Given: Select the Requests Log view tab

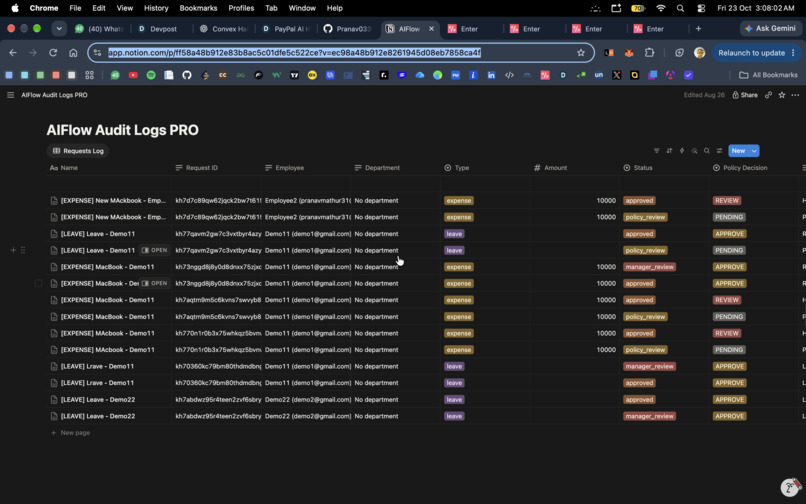Looking at the screenshot, I should point(78,151).
